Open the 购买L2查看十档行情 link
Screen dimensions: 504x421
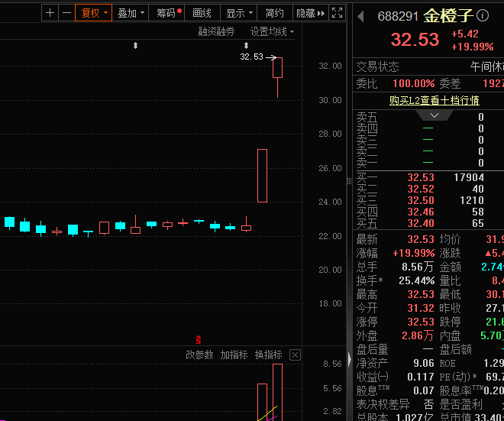[435, 100]
